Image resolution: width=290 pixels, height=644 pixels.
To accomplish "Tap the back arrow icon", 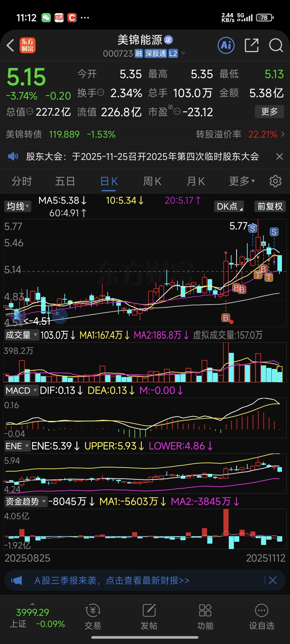I will [10, 45].
